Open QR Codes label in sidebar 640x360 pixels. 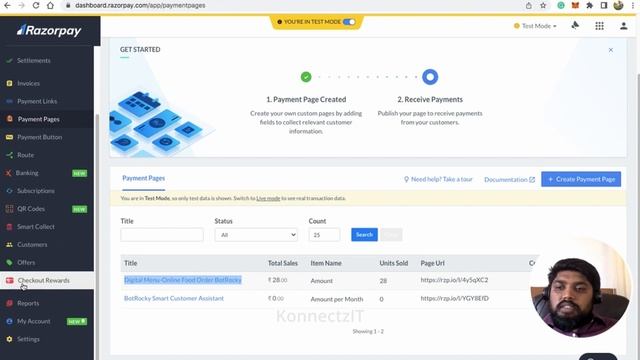click(x=31, y=209)
